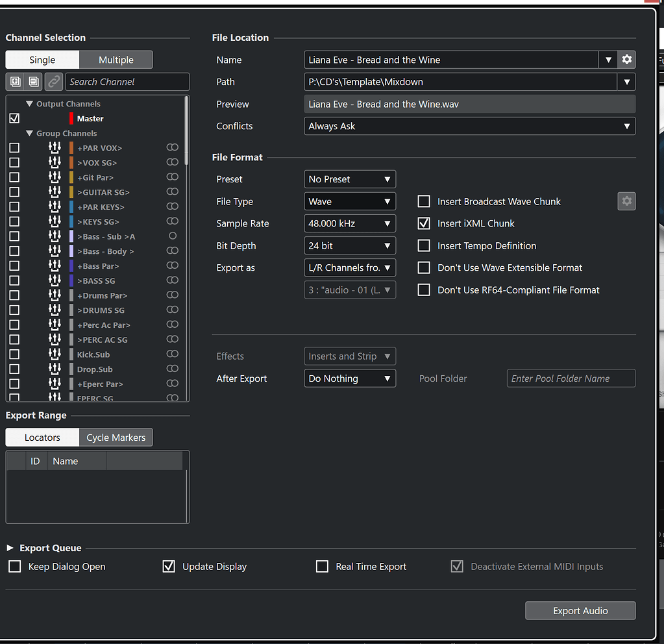The width and height of the screenshot is (664, 644).
Task: Click the mono indicator next to >Bass - Sub >A
Action: pos(171,236)
